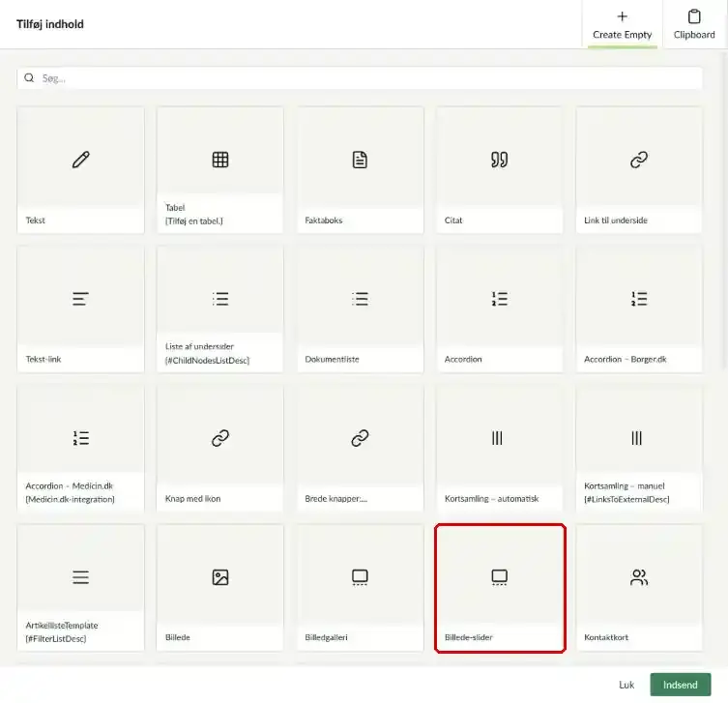
Task: Click the Link til underside chain icon
Action: click(639, 160)
